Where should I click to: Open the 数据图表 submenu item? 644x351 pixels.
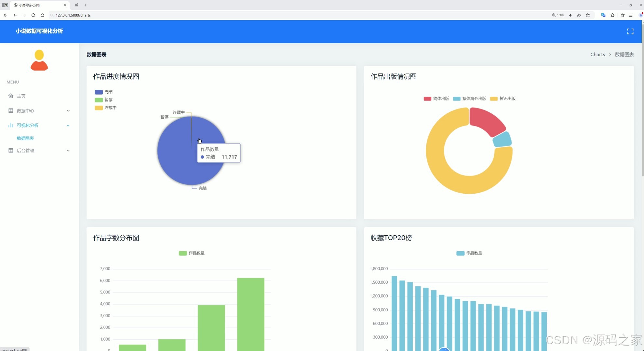(x=25, y=138)
